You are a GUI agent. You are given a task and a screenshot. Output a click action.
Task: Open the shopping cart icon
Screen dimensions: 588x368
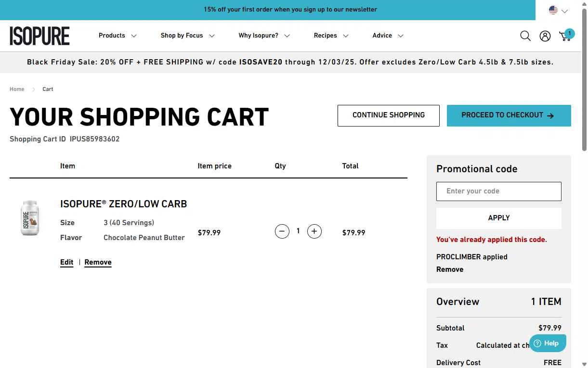(566, 36)
